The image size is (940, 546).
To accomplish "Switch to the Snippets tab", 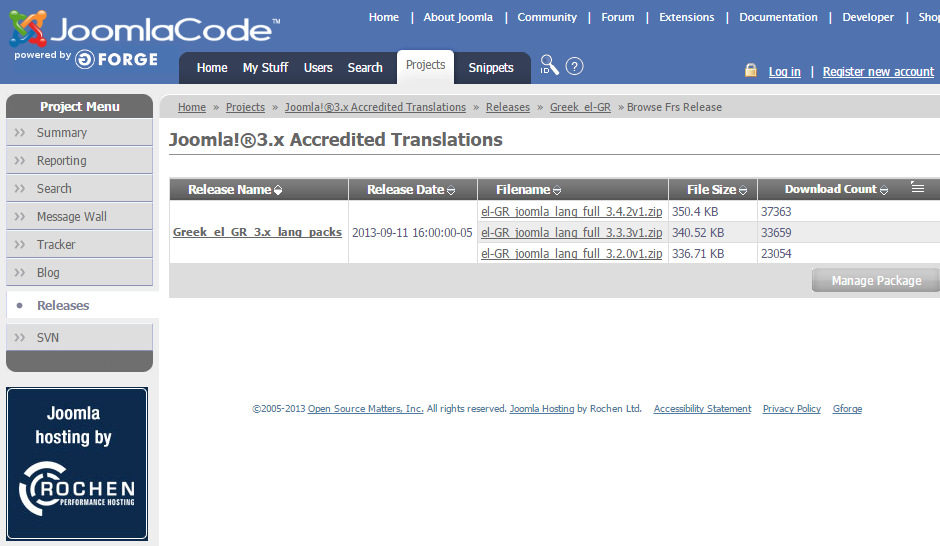I will pyautogui.click(x=491, y=68).
